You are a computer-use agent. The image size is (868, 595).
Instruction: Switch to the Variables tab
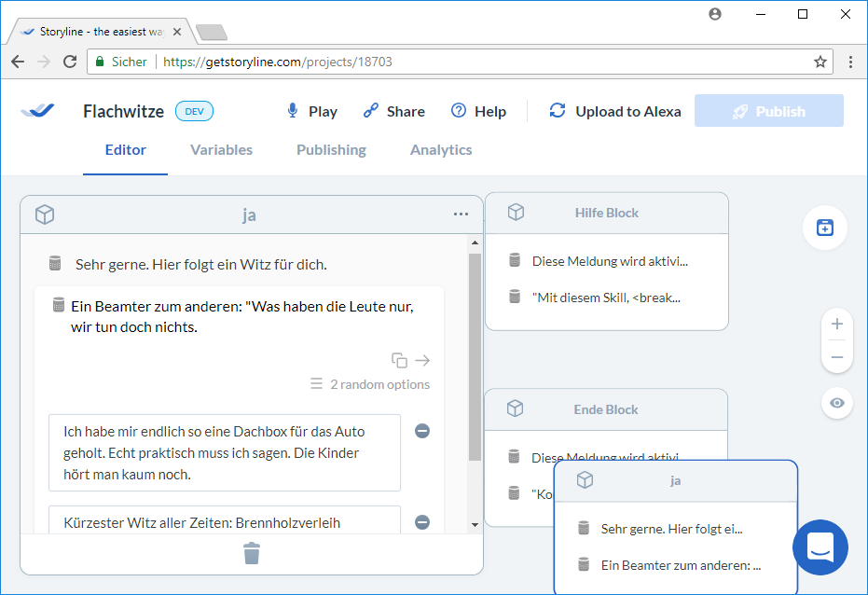221,150
